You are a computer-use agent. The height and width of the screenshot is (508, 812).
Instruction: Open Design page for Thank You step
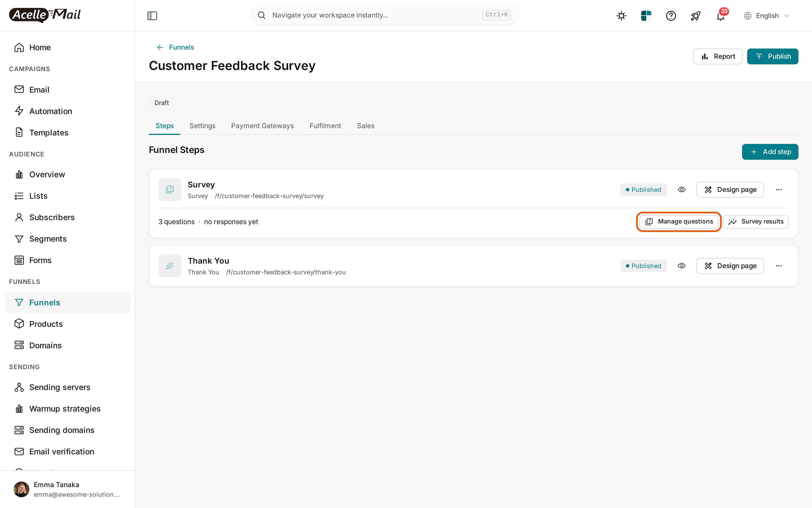[730, 266]
